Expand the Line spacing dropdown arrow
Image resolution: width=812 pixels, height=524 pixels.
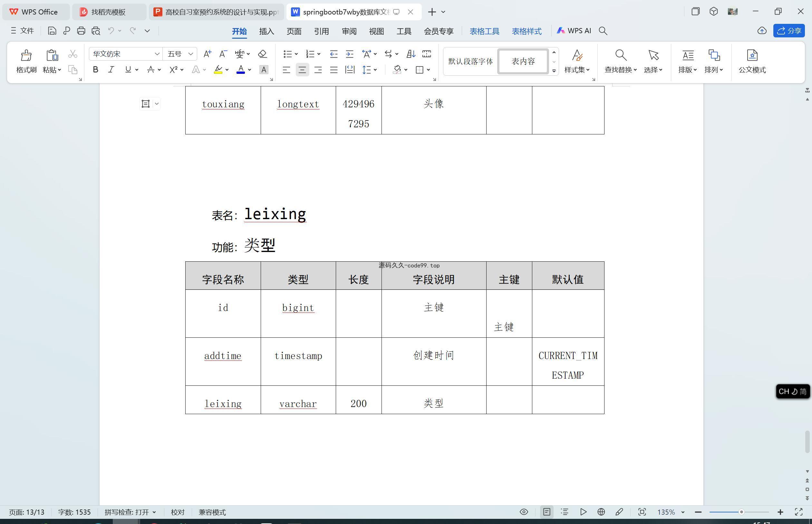[x=375, y=70]
